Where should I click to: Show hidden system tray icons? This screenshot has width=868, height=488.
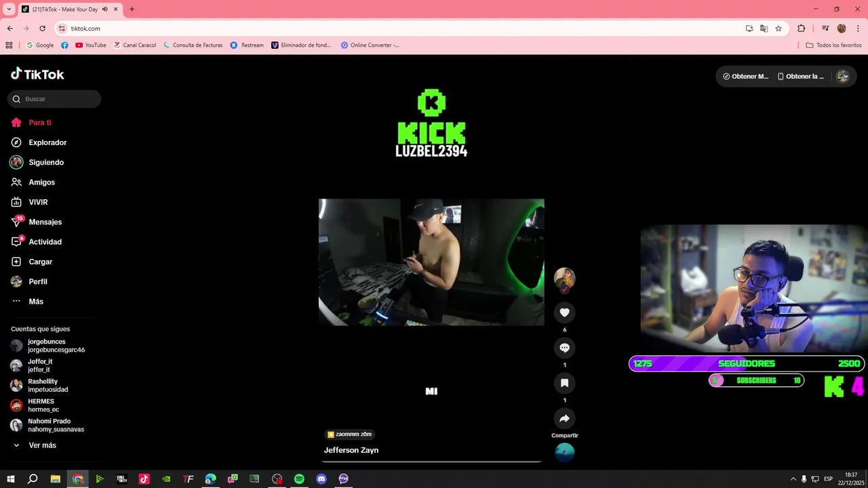coord(793,479)
